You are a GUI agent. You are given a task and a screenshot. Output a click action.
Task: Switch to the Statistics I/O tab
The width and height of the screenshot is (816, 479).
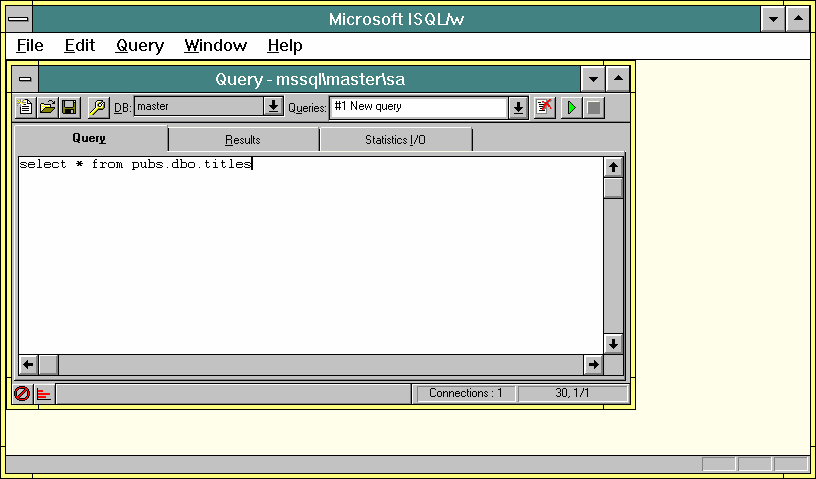point(396,140)
